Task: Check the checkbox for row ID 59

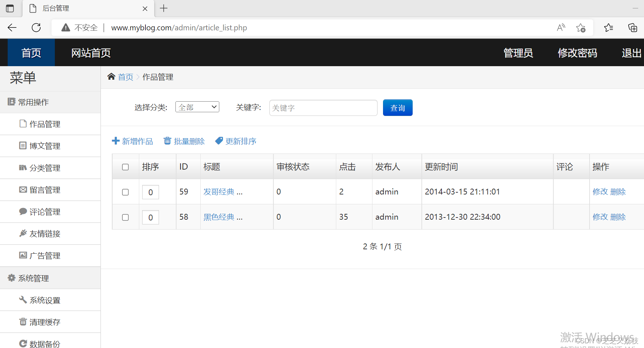Action: tap(125, 192)
